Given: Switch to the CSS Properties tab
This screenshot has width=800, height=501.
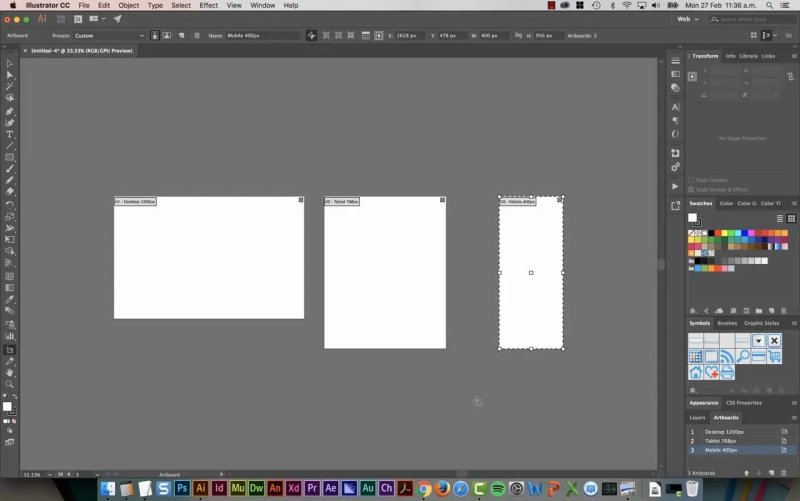Looking at the screenshot, I should pyautogui.click(x=743, y=403).
